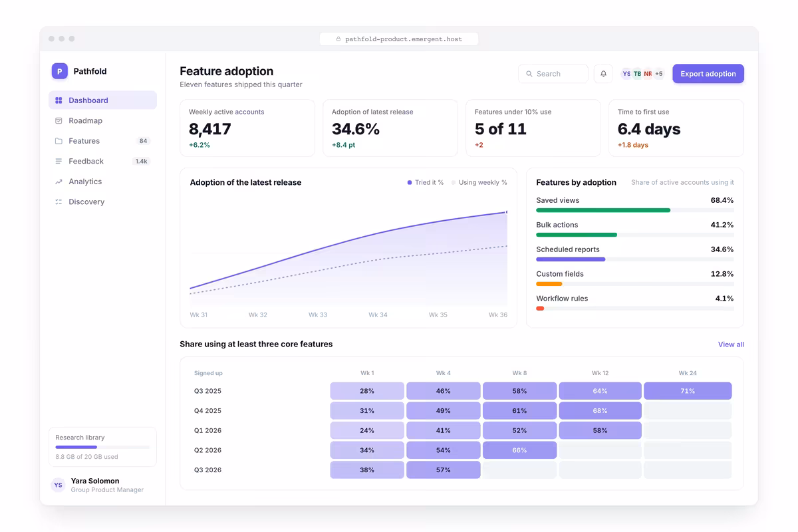
Task: Click the Q1 2026 Wk 8 cell 52%
Action: click(519, 430)
